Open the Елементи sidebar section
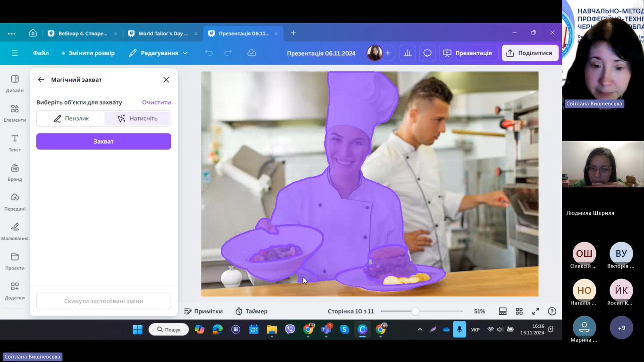Viewport: 644px width, 362px height. tap(15, 113)
